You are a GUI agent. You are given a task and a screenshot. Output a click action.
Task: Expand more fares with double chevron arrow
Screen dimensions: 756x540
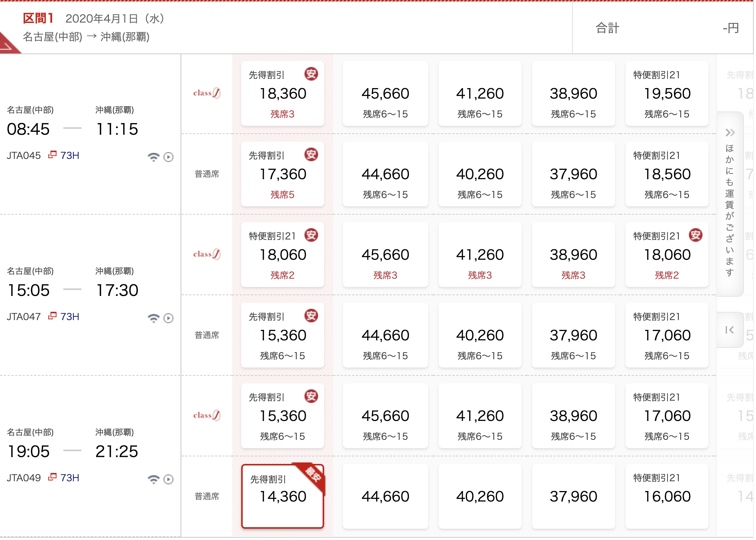point(730,133)
